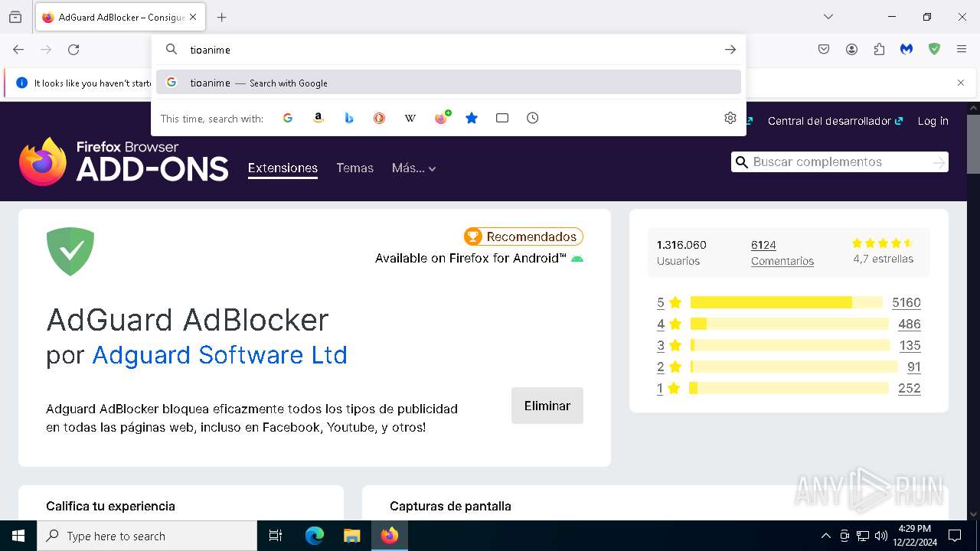Open search settings gear in the urlbar dropdown
The image size is (980, 551).
730,118
